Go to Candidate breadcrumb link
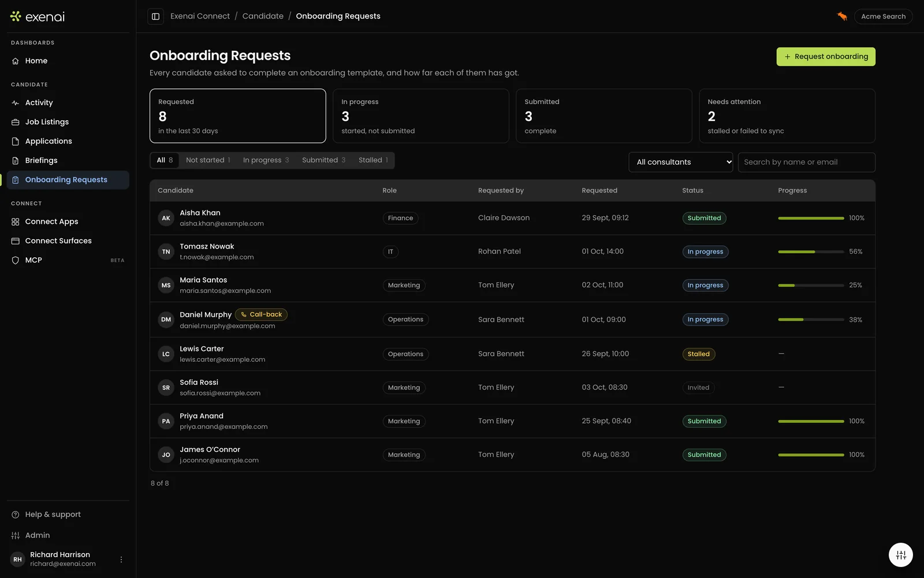Image resolution: width=924 pixels, height=578 pixels. [x=263, y=16]
